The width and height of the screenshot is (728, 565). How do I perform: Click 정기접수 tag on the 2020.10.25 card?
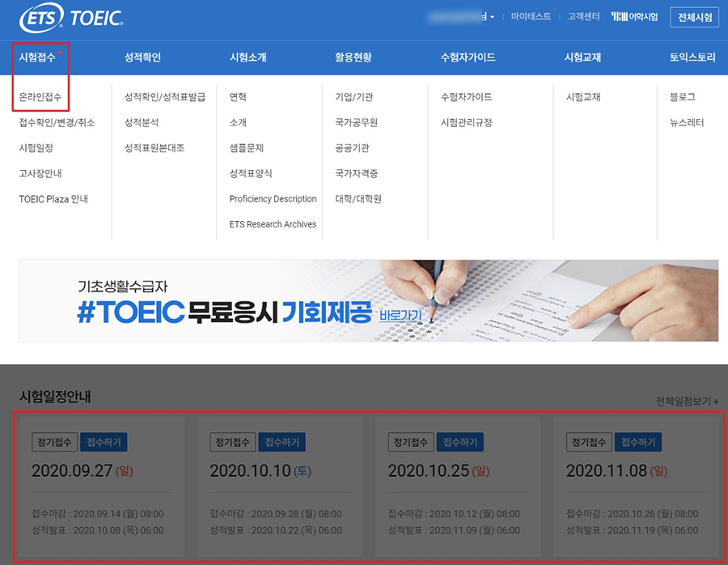(x=411, y=442)
